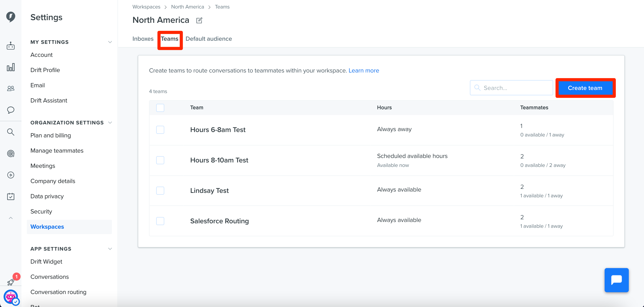
Task: Tick the Salesforce Routing checkbox
Action: (x=160, y=221)
